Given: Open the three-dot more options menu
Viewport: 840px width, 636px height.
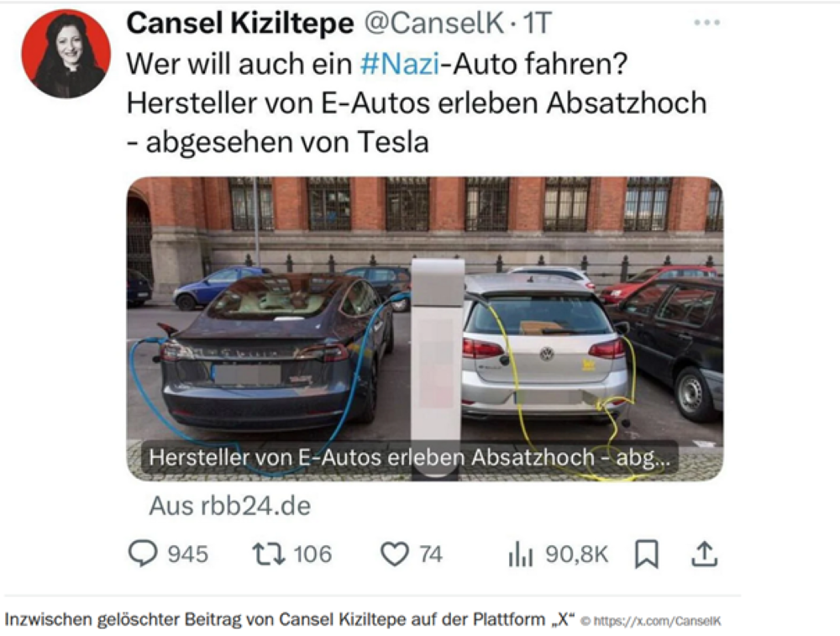Looking at the screenshot, I should 706,23.
